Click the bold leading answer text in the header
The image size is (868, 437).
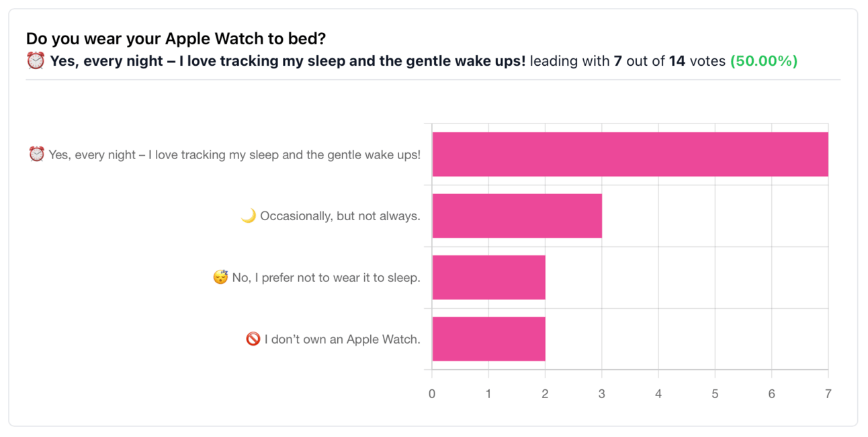288,61
